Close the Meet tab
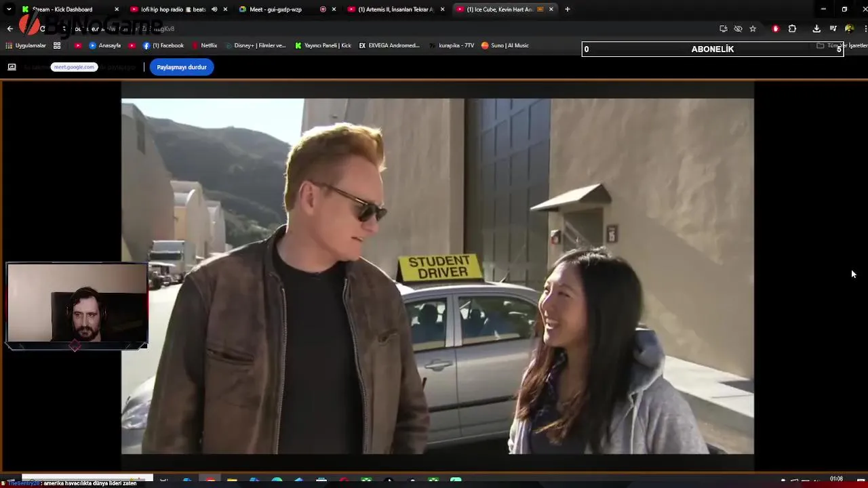The height and width of the screenshot is (488, 868). tap(334, 9)
